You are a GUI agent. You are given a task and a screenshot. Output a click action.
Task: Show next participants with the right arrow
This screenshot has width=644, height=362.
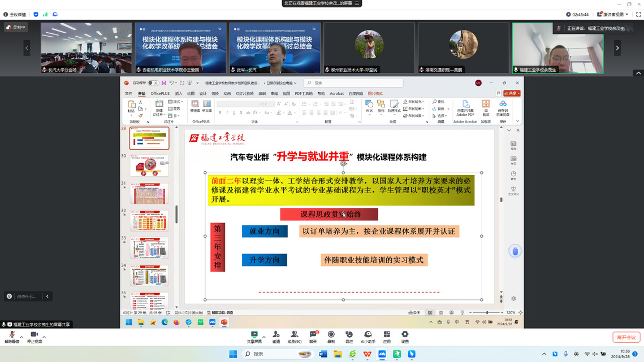617,48
